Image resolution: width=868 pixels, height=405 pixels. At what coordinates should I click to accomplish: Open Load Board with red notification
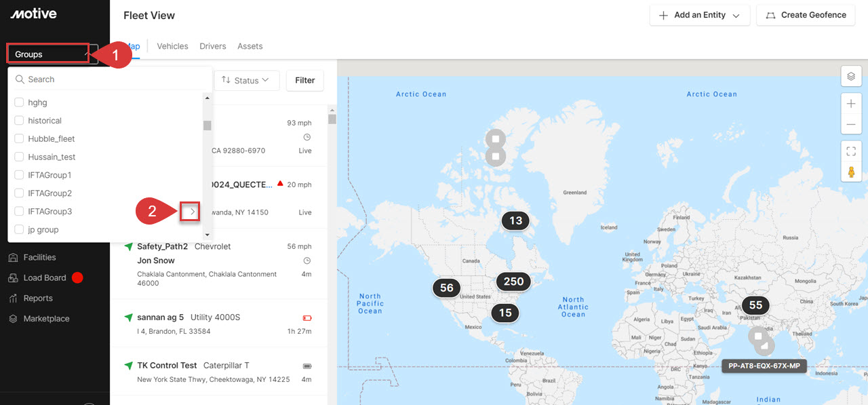click(43, 277)
